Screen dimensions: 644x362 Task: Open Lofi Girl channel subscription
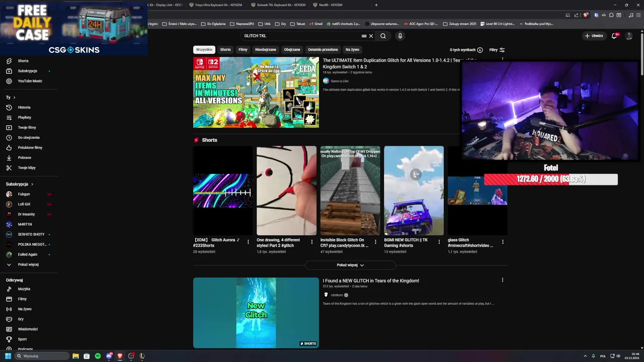tap(24, 204)
